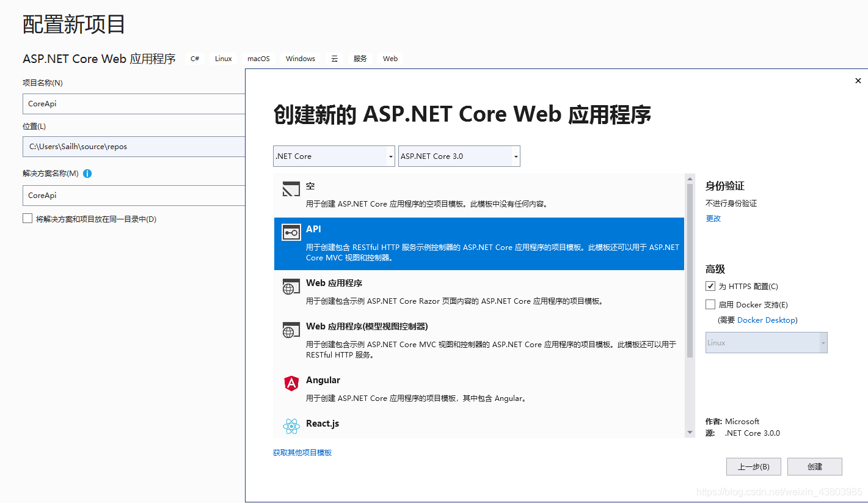The width and height of the screenshot is (868, 503).
Task: Open the Docker Desktop link
Action: coord(766,320)
